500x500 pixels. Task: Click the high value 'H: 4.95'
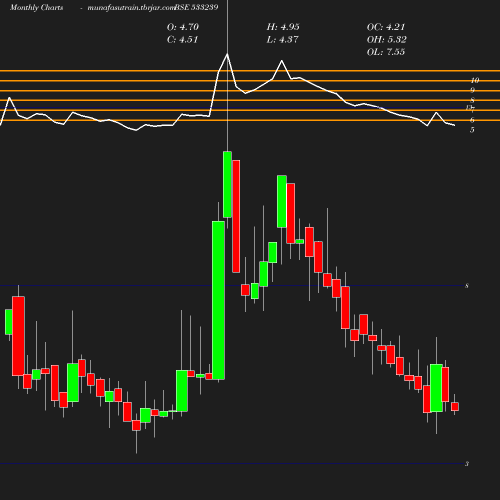click(283, 27)
